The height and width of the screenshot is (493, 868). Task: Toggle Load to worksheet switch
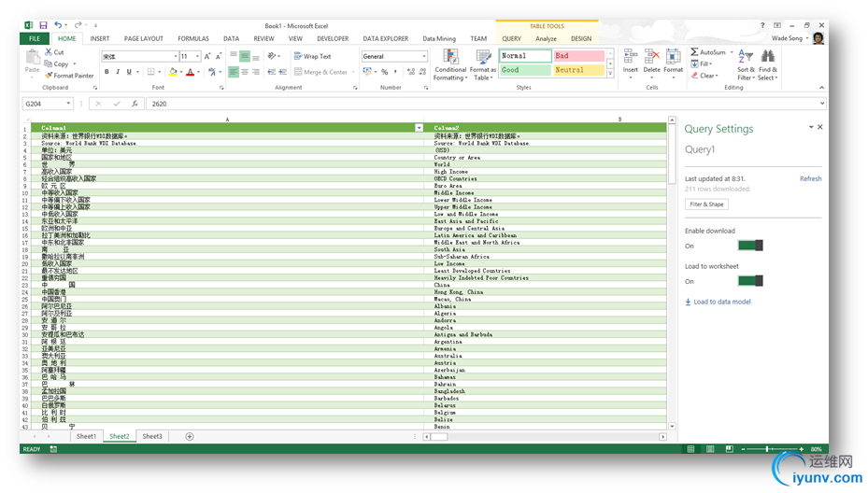tap(750, 280)
